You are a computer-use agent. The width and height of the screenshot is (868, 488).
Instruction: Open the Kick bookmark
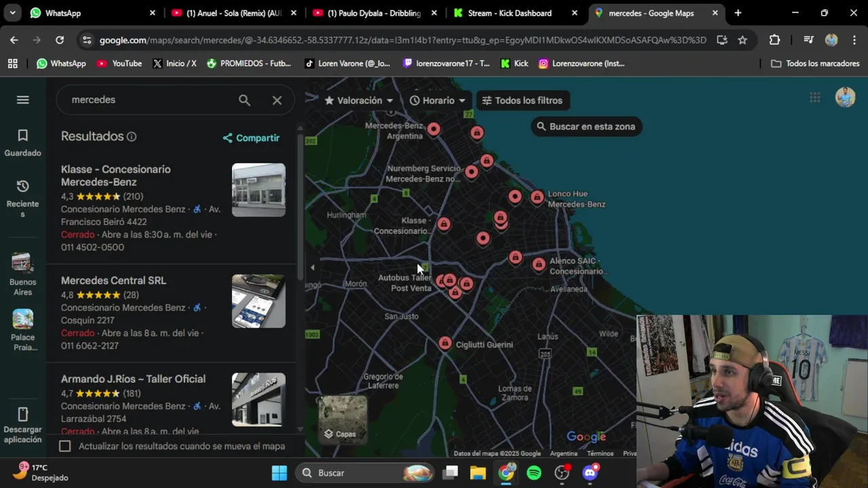coord(514,64)
